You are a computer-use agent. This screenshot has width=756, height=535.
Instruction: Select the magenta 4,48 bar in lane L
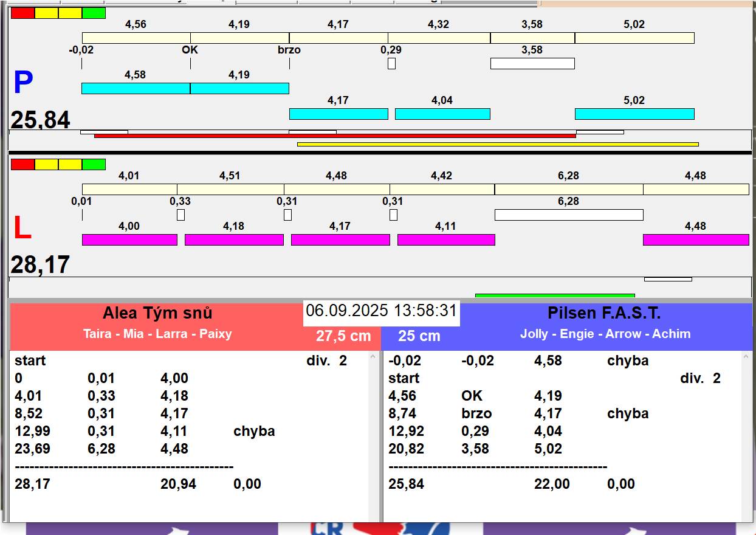pyautogui.click(x=696, y=240)
